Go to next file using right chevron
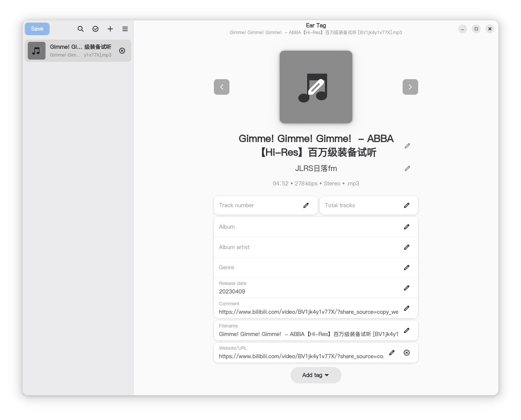Image resolution: width=521 pixels, height=420 pixels. tap(410, 87)
